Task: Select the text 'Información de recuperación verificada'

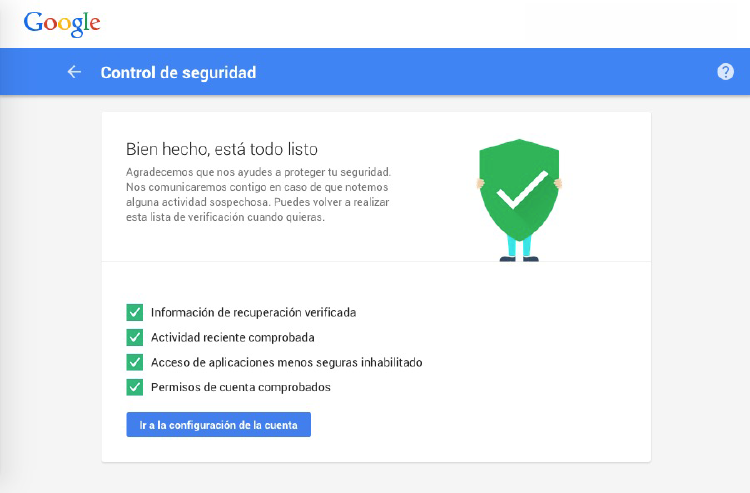Action: pos(254,312)
